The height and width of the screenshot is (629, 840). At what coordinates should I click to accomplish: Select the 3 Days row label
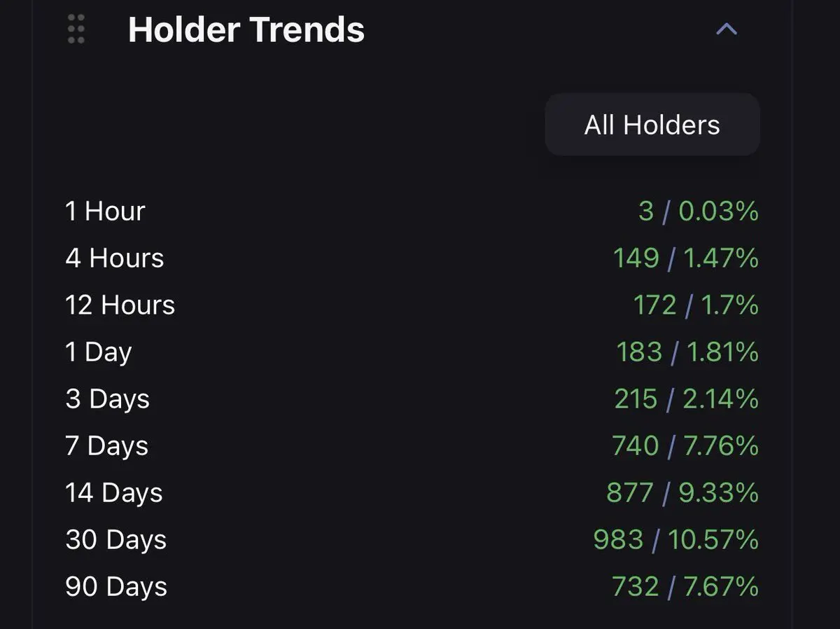pos(107,399)
